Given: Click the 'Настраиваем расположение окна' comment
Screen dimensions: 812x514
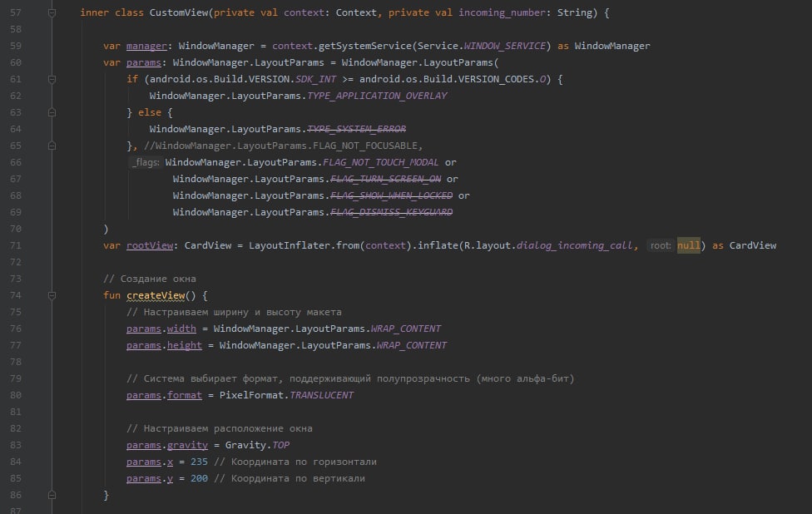Looking at the screenshot, I should coord(220,428).
